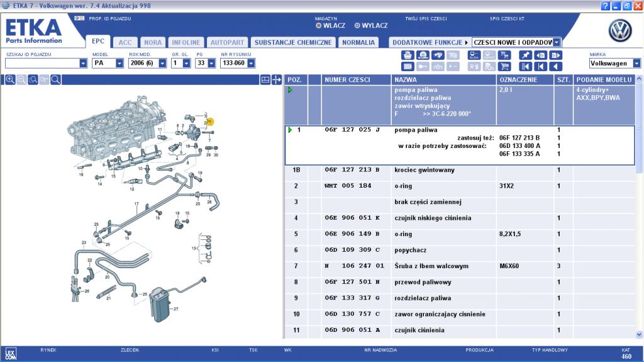Open the INFOLINE tab
Image resolution: width=644 pixels, height=362 pixels.
[186, 42]
